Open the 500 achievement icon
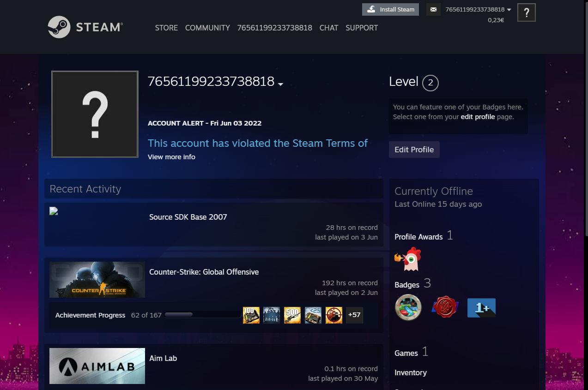588x390 pixels. (292, 315)
